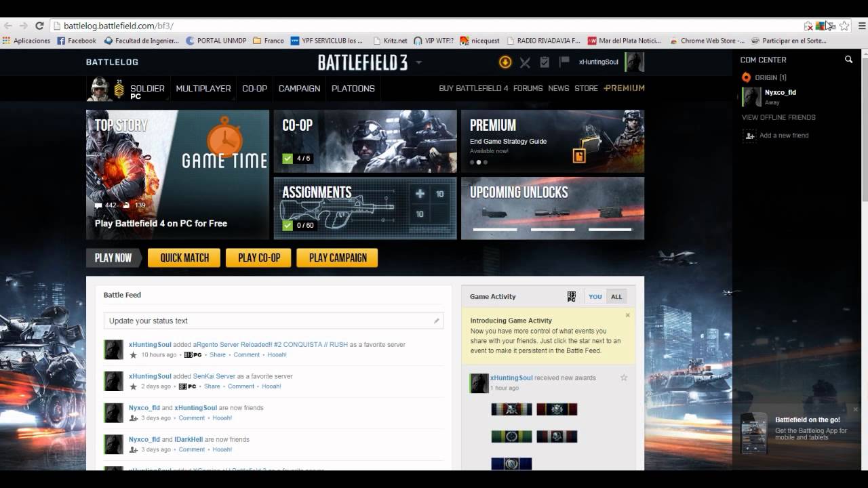Click the orange Game Manager download icon
The width and height of the screenshot is (868, 488).
pyautogui.click(x=505, y=62)
